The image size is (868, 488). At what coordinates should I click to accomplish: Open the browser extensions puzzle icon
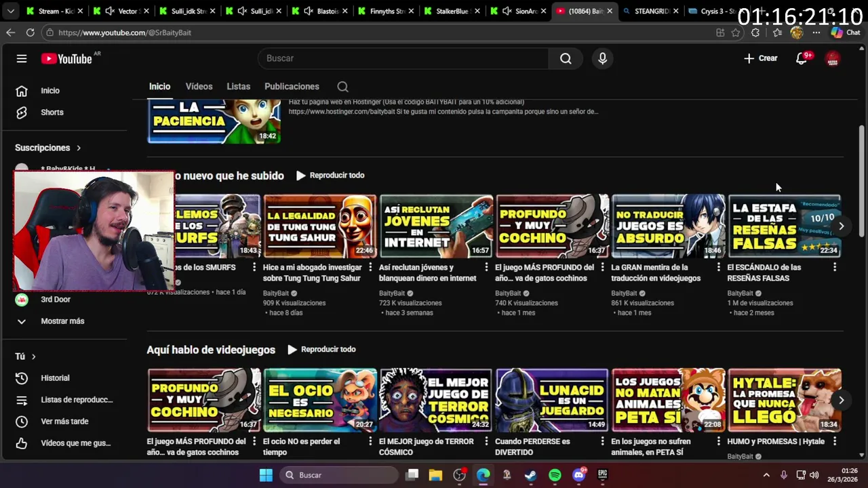[x=755, y=33]
